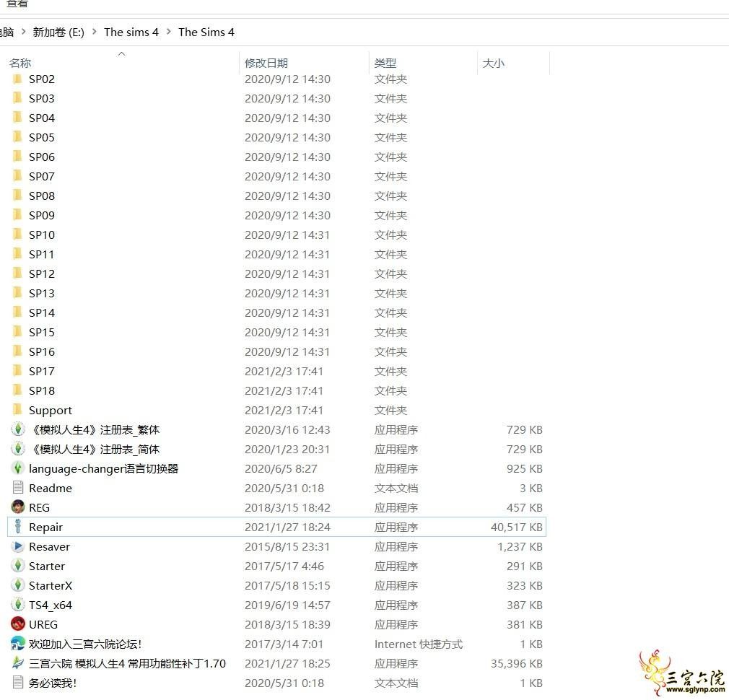Click the 'Internet 快捷方式' type cell
This screenshot has height=700, width=729.
[x=419, y=644]
